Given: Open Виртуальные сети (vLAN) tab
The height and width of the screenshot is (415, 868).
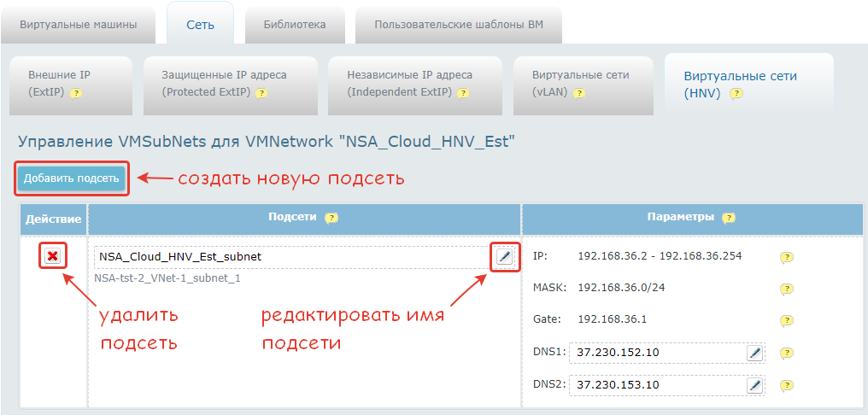Looking at the screenshot, I should point(580,84).
